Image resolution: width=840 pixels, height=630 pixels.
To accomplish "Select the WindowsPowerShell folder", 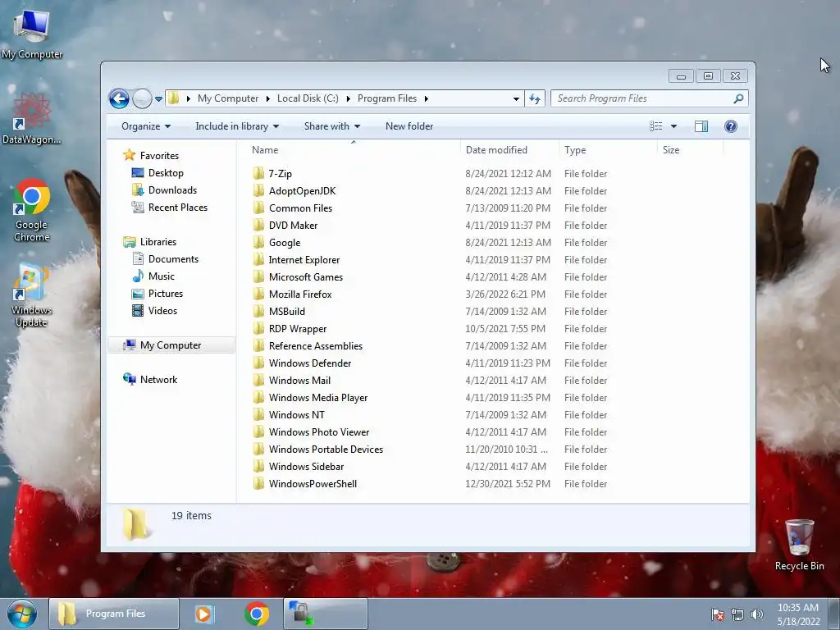I will [313, 484].
